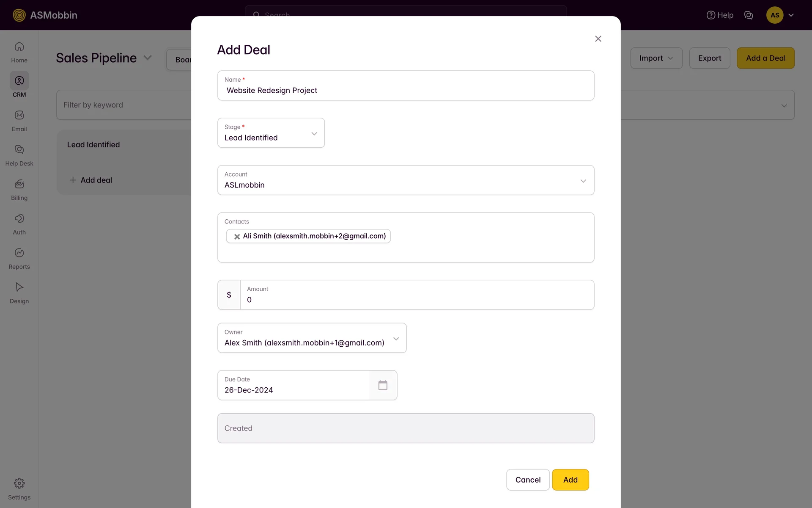The width and height of the screenshot is (812, 508).
Task: Click the Amount input field
Action: (417, 300)
